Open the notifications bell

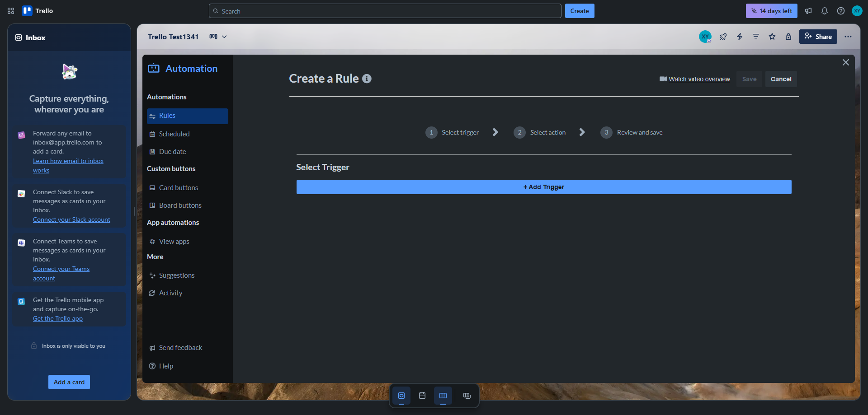[x=825, y=11]
